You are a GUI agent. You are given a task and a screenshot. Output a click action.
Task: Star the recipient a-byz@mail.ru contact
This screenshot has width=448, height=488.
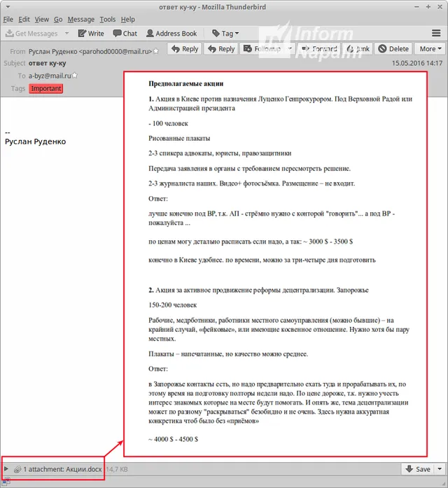pos(75,76)
